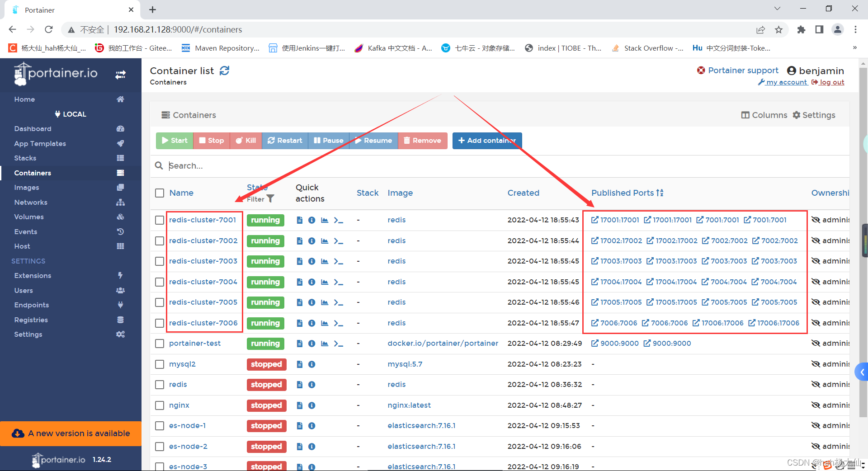This screenshot has width=868, height=471.
Task: Click inside the container Search field
Action: tap(316, 165)
